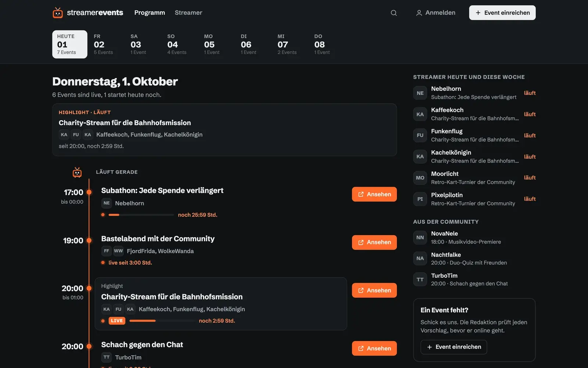The image size is (588, 368).
Task: Click the FF avatar under Bastelabend event
Action: [107, 251]
